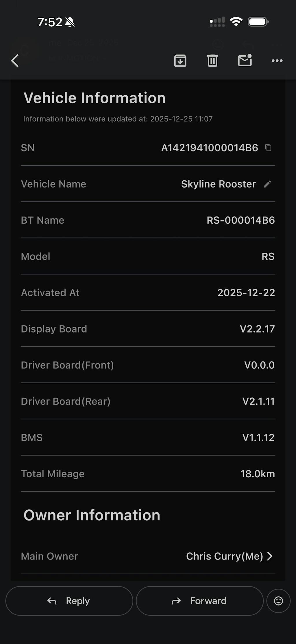Tap the Skyline Rooster vehicle name
296x644 pixels.
coord(218,184)
